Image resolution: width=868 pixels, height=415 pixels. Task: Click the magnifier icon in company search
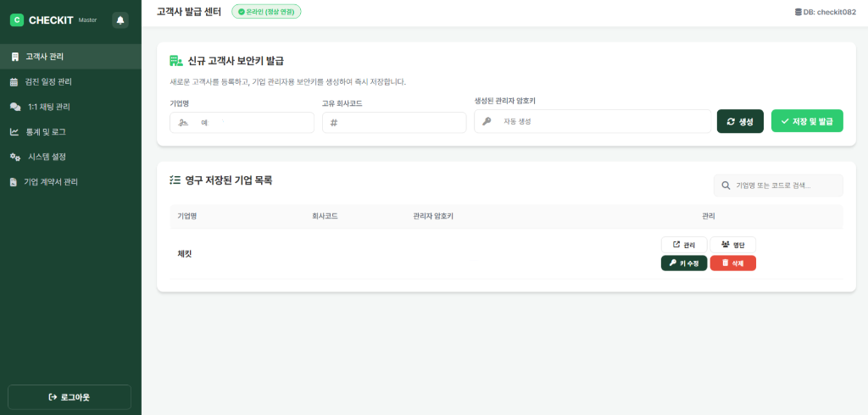click(x=726, y=185)
